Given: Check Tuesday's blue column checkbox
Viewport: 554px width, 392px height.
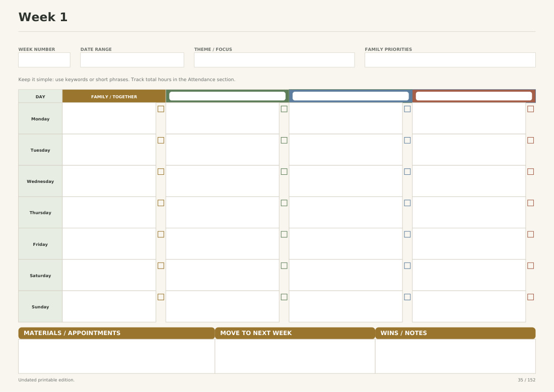Looking at the screenshot, I should click(x=407, y=141).
